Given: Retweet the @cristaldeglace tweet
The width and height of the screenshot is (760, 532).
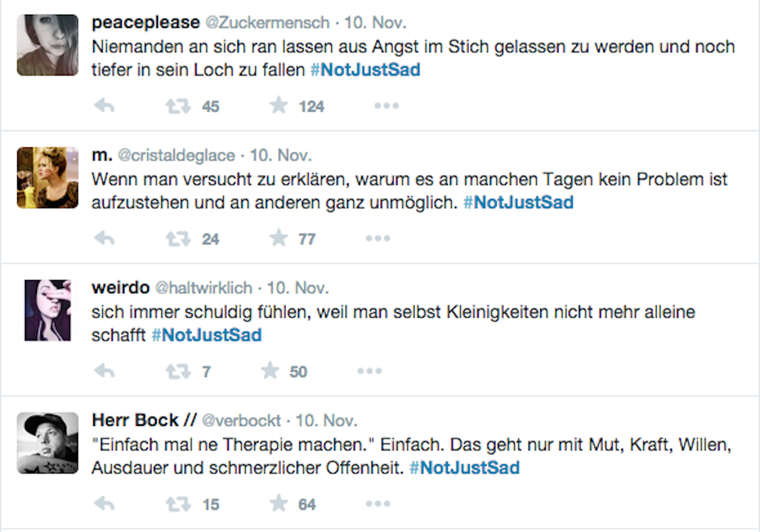Looking at the screenshot, I should click(178, 239).
